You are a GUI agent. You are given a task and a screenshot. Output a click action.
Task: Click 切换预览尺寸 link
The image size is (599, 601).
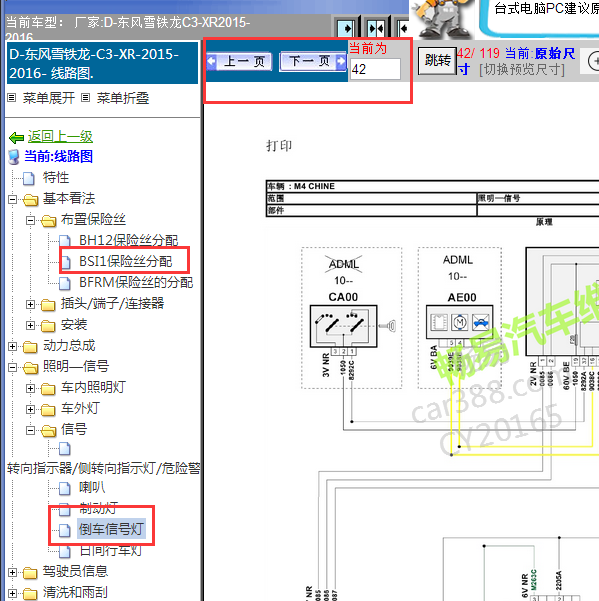(522, 70)
